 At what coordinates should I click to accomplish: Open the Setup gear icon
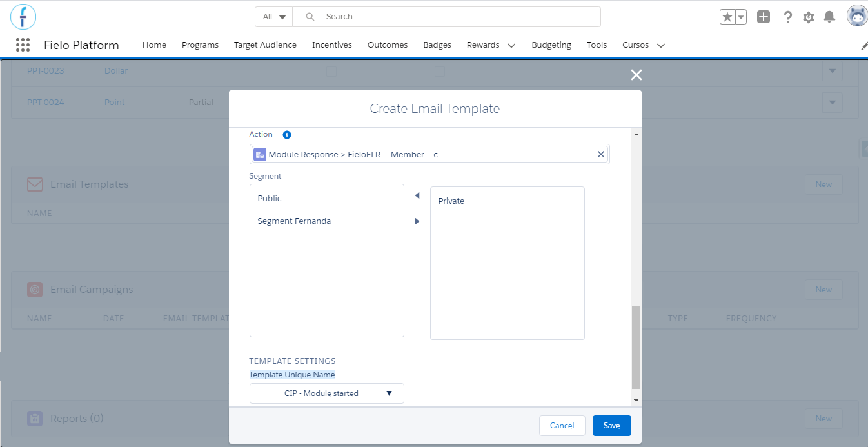809,17
